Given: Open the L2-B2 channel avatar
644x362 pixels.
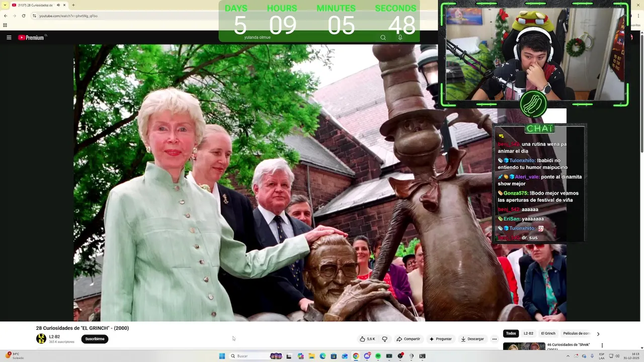Looking at the screenshot, I should 41,339.
